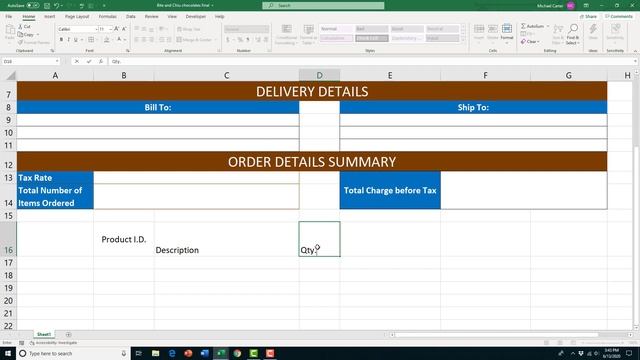Open the Calibri font name dropdown

click(96, 29)
